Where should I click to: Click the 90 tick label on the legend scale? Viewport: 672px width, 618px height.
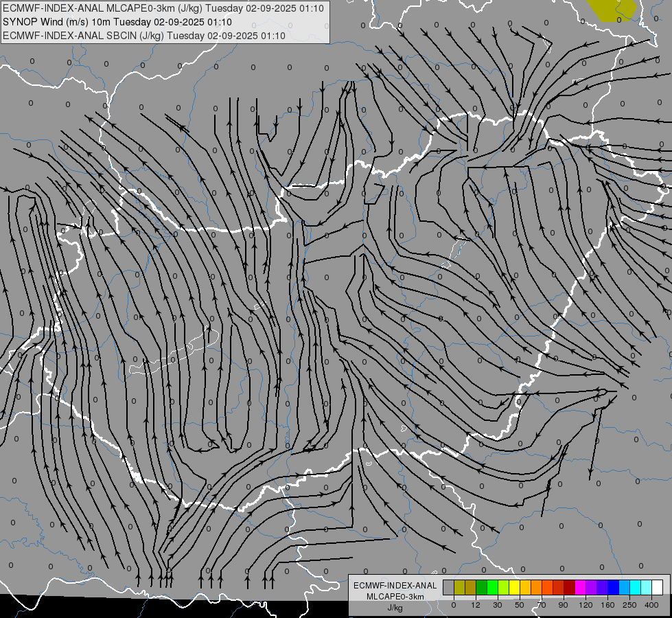[x=563, y=605]
